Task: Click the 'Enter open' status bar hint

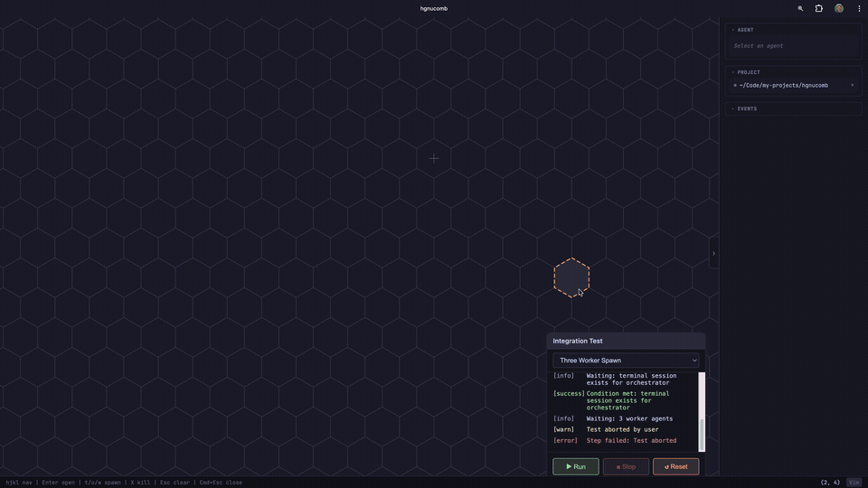Action: click(x=58, y=483)
